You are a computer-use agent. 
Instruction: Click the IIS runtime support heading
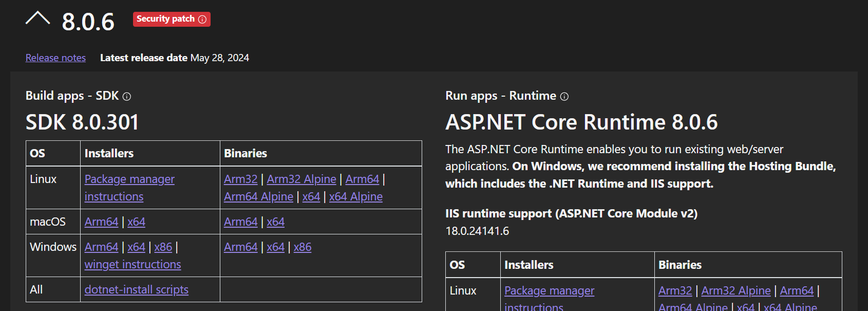pyautogui.click(x=571, y=213)
